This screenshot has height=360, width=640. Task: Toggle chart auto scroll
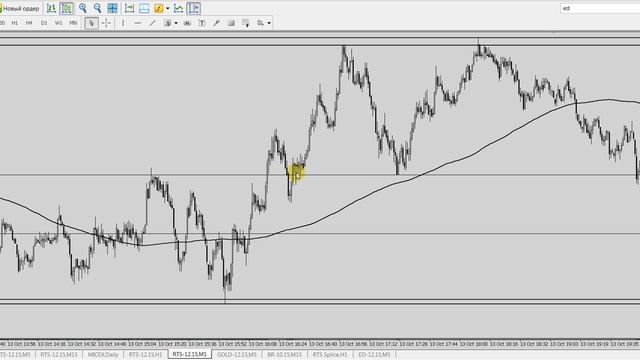click(129, 8)
